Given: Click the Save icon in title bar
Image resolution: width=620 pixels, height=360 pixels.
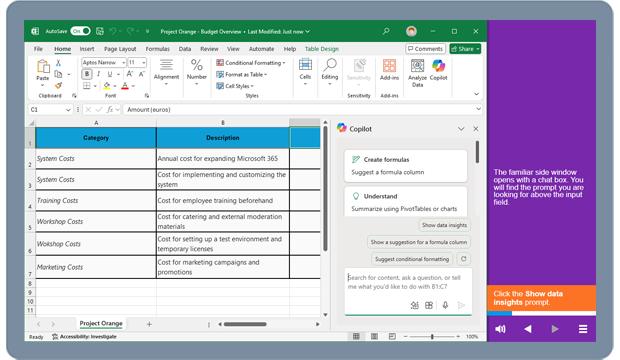Looking at the screenshot, I should 100,31.
